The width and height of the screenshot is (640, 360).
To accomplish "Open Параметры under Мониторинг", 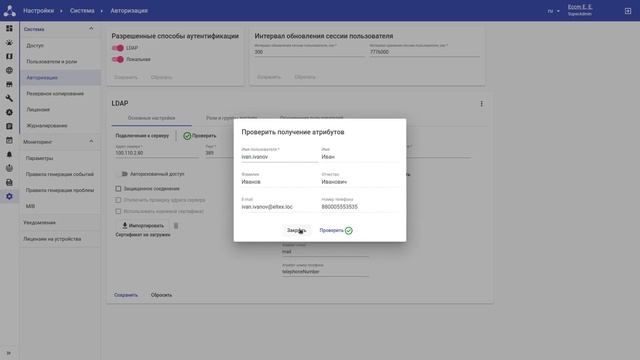I will click(60, 158).
